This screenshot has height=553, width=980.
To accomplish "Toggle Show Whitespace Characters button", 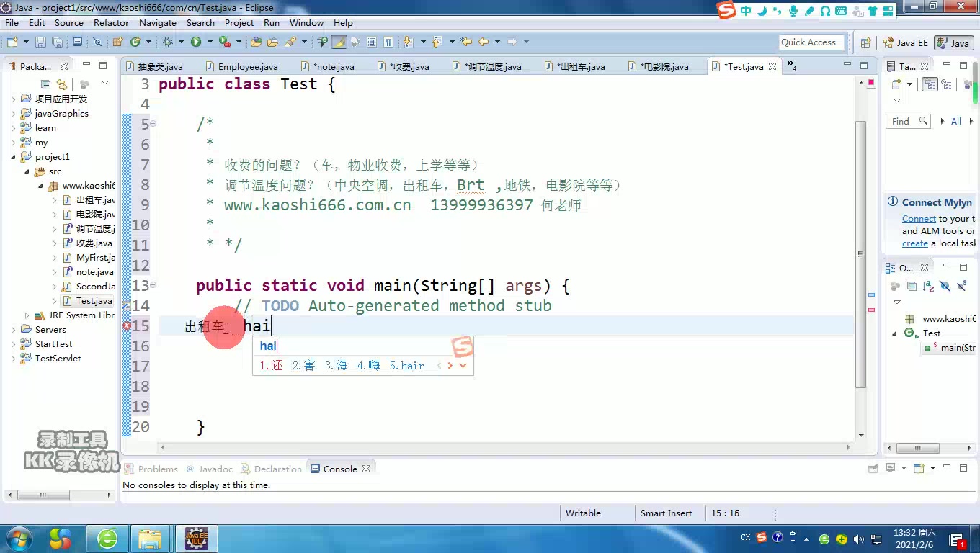I will point(388,42).
